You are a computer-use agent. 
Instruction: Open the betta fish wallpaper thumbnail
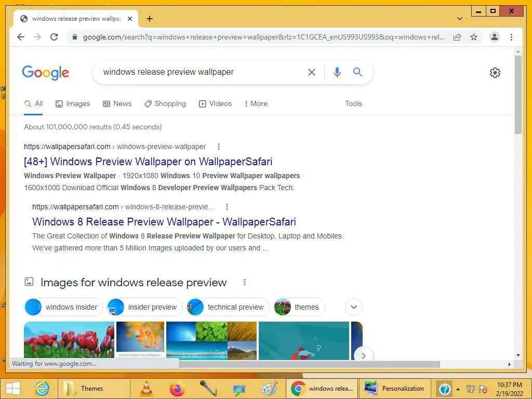[303, 340]
